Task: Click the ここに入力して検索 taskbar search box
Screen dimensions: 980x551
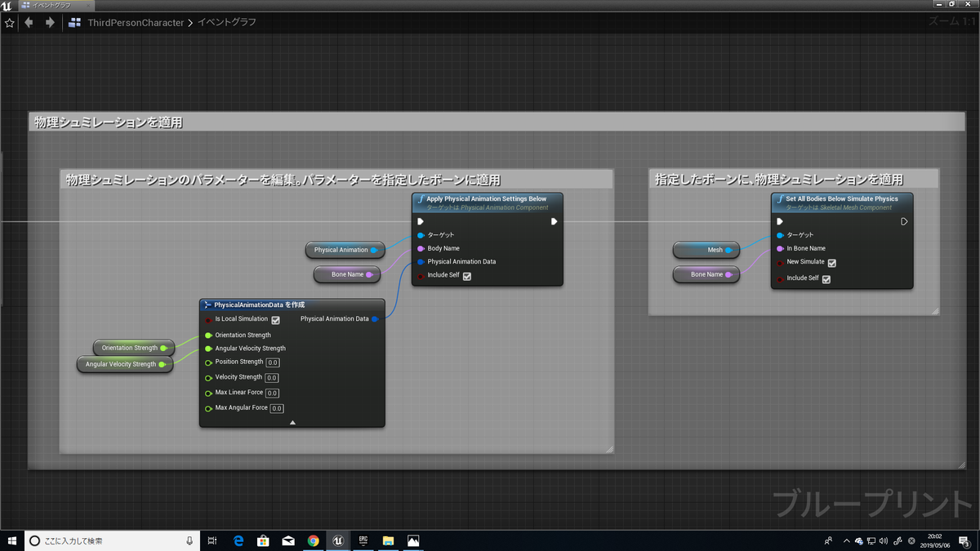Action: [x=113, y=540]
